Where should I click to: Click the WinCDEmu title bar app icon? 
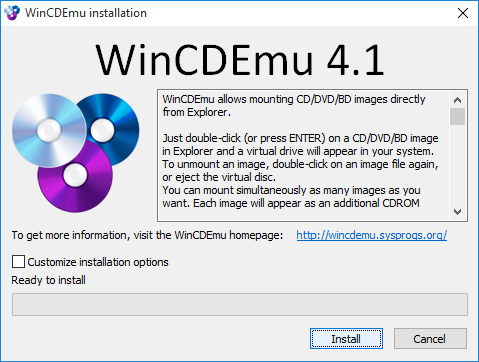pyautogui.click(x=12, y=13)
